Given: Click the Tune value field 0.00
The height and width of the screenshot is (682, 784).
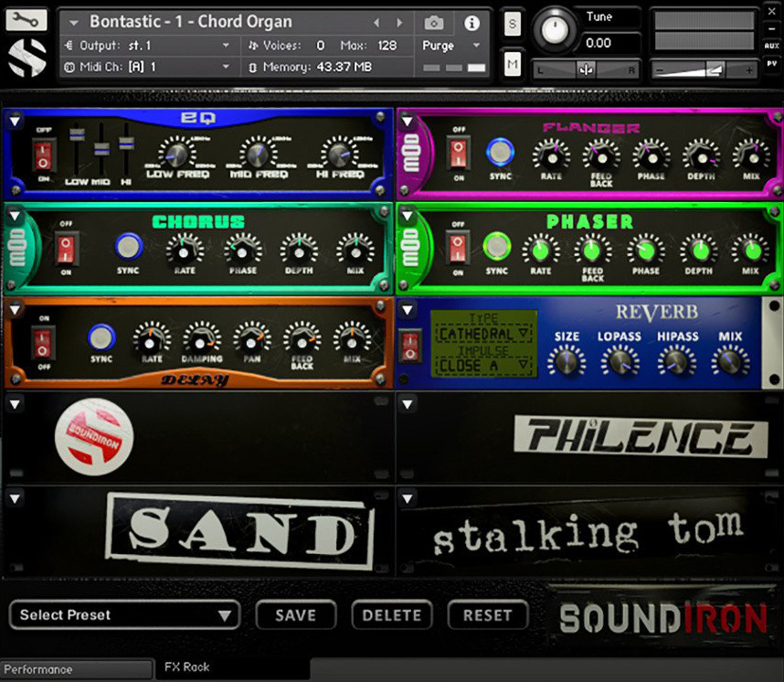Looking at the screenshot, I should tap(610, 43).
